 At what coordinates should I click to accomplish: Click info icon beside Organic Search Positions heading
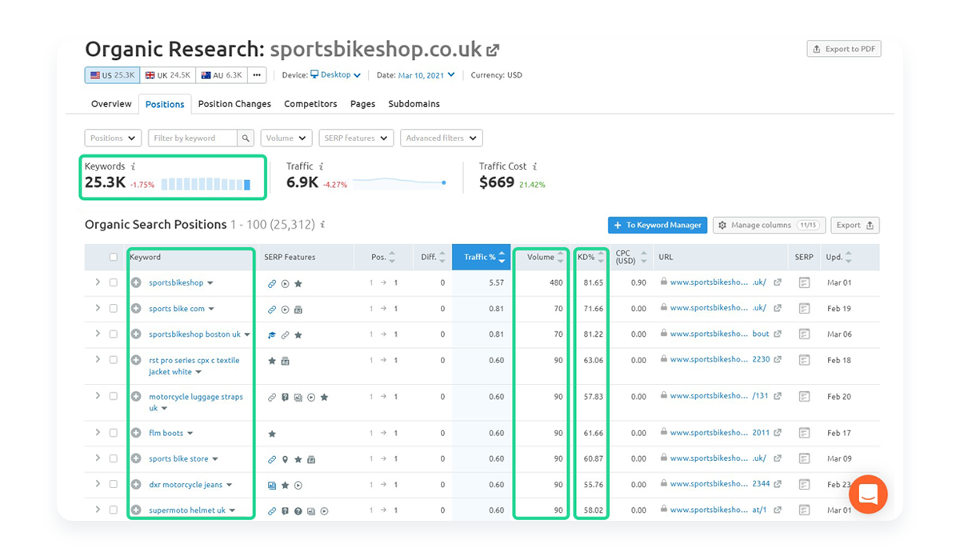tap(322, 225)
